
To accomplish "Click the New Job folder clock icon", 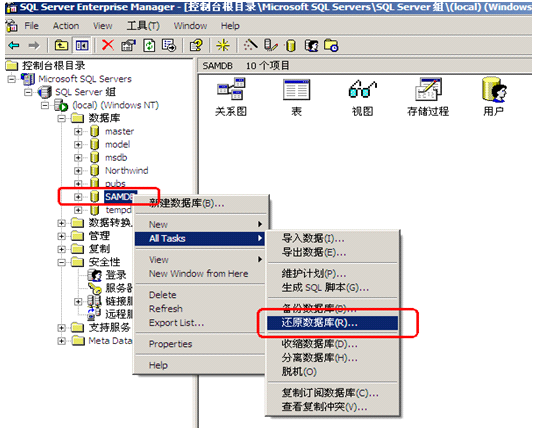I will click(331, 45).
